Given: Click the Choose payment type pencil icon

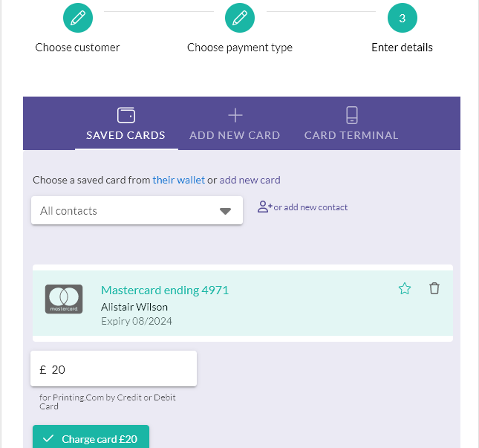Looking at the screenshot, I should (x=240, y=18).
